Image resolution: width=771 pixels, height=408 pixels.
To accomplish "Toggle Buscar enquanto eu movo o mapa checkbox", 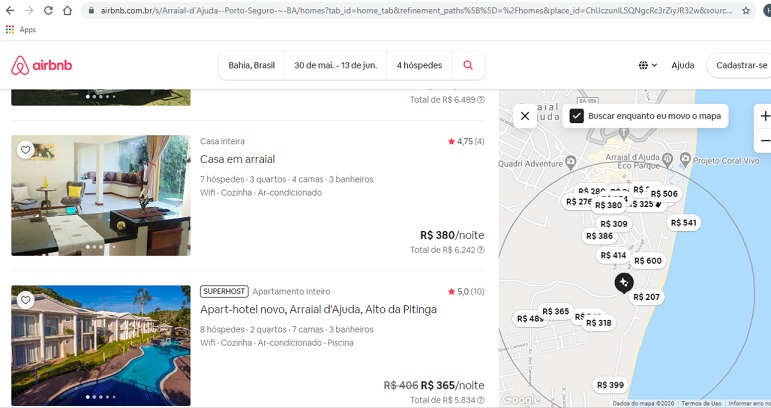I will [576, 116].
